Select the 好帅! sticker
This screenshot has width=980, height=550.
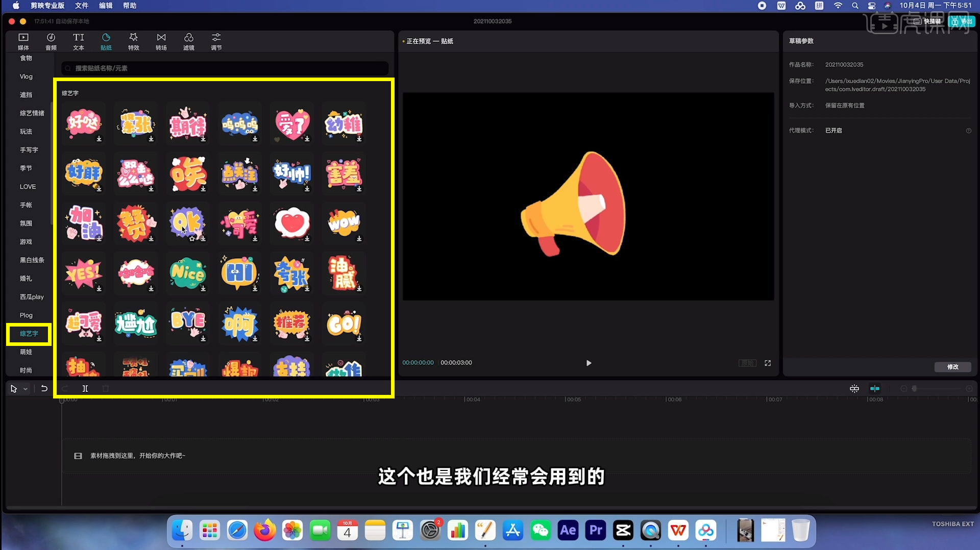(x=292, y=173)
